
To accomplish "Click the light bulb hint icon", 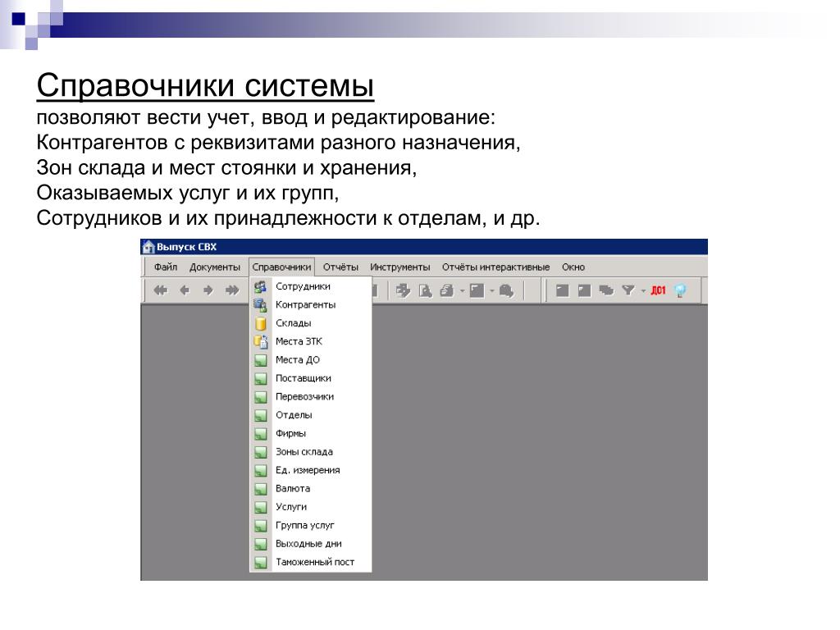I will tap(680, 291).
